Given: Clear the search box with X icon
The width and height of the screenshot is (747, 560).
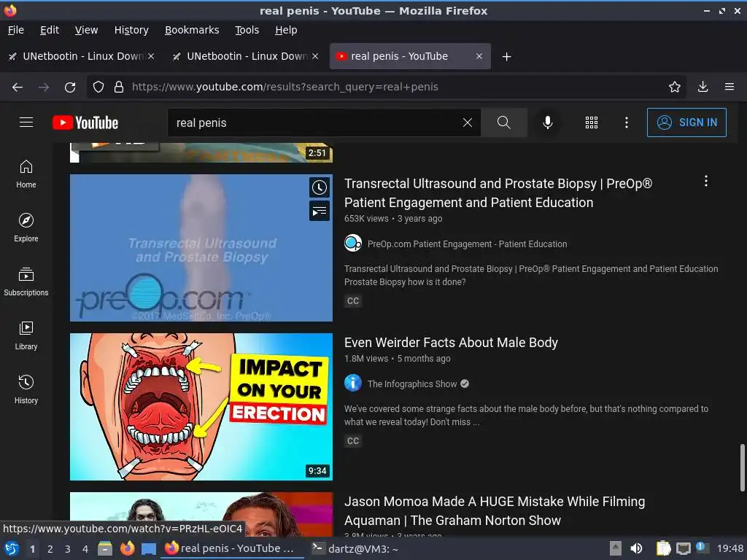Looking at the screenshot, I should point(468,122).
